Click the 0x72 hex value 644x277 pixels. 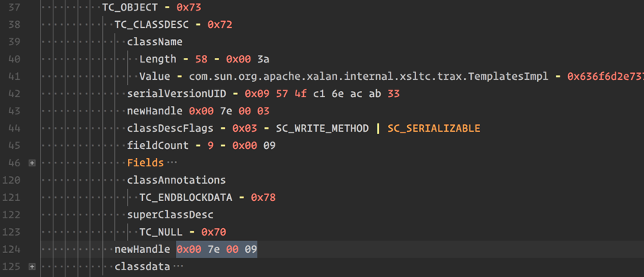220,25
